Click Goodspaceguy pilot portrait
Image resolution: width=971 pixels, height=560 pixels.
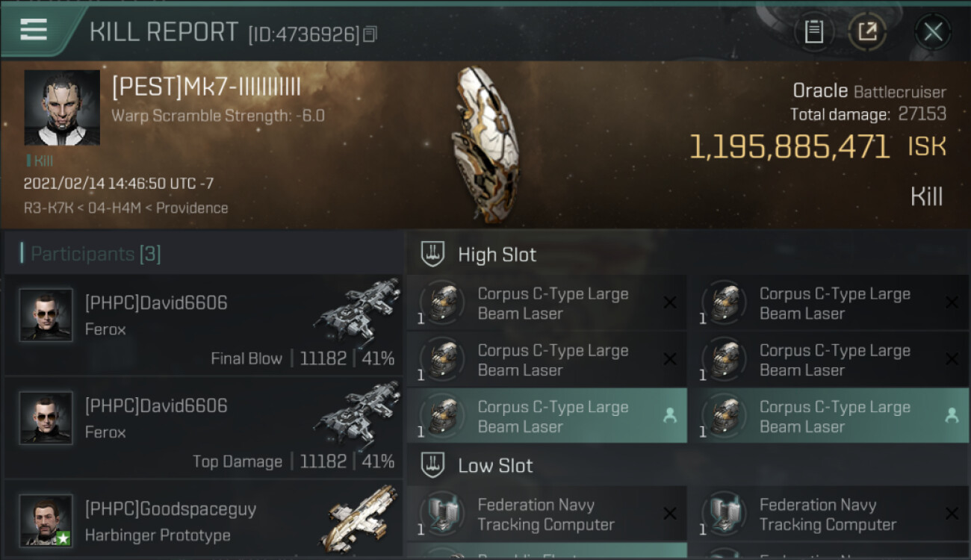pyautogui.click(x=46, y=520)
